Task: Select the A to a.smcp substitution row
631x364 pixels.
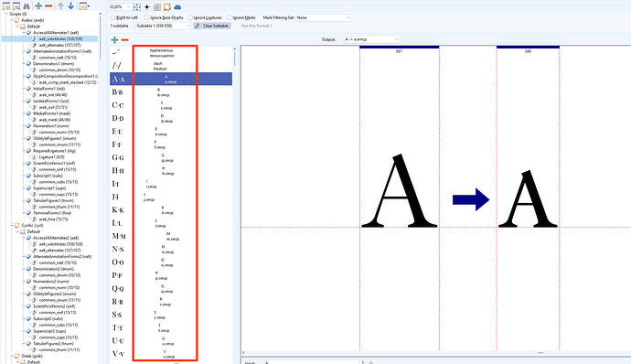Action: point(171,79)
